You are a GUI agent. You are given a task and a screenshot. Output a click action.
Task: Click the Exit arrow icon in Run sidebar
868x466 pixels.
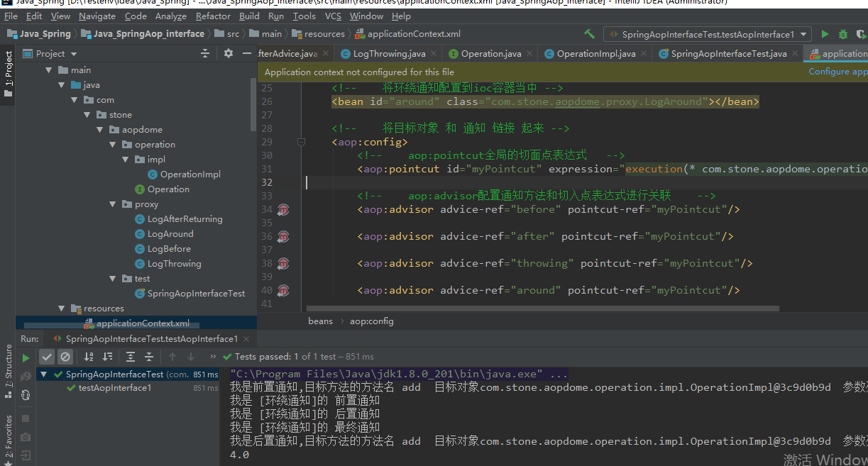26,455
